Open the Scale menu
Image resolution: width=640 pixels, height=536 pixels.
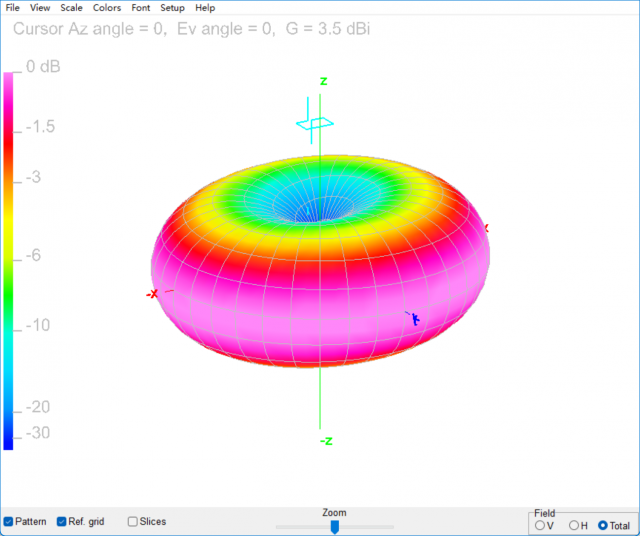pyautogui.click(x=71, y=8)
